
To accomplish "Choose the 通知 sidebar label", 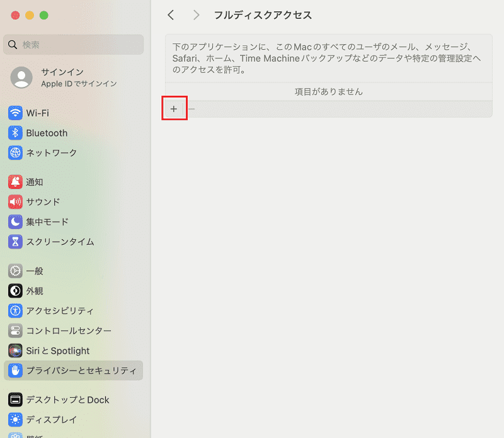I will pos(35,182).
